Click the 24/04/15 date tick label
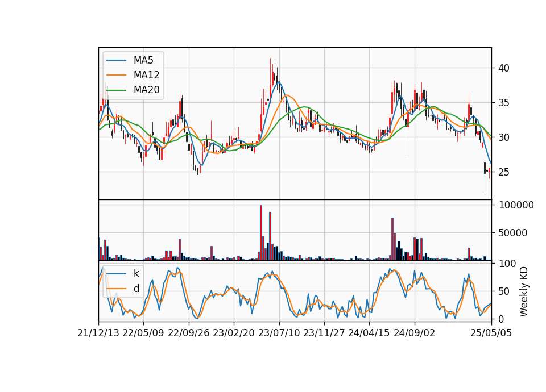Screen dimensions: 546x392 click(x=369, y=333)
